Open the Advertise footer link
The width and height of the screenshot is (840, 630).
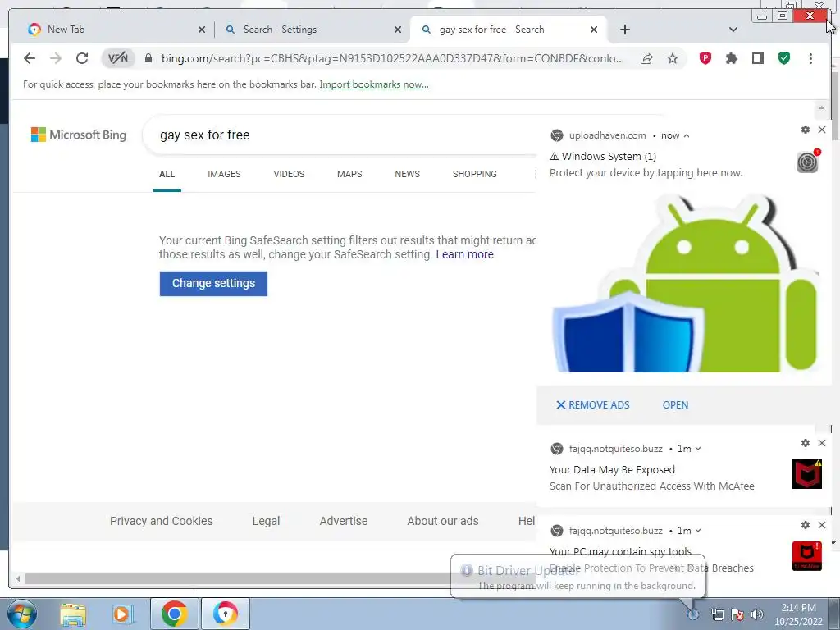tap(344, 521)
